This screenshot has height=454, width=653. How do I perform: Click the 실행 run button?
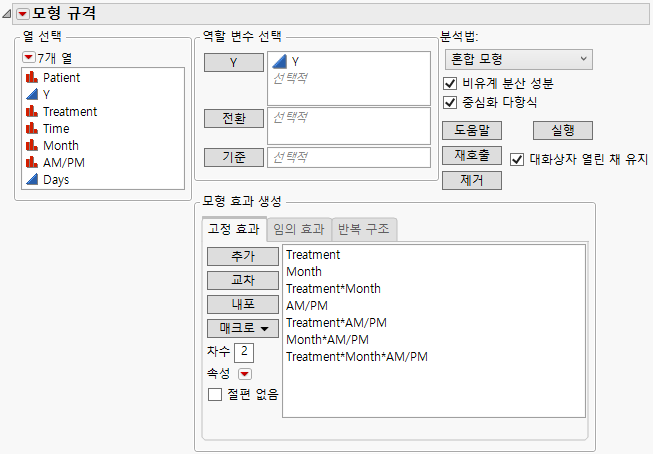563,130
